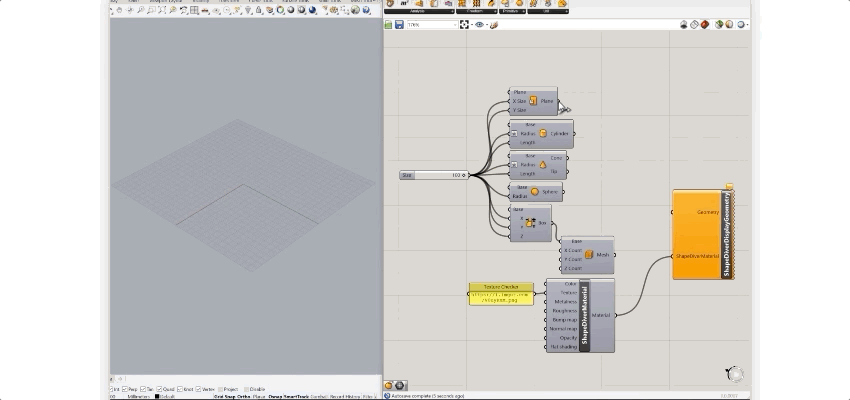
Task: Select the ShapeDiverDisplayGeometry component
Action: pyautogui.click(x=727, y=235)
